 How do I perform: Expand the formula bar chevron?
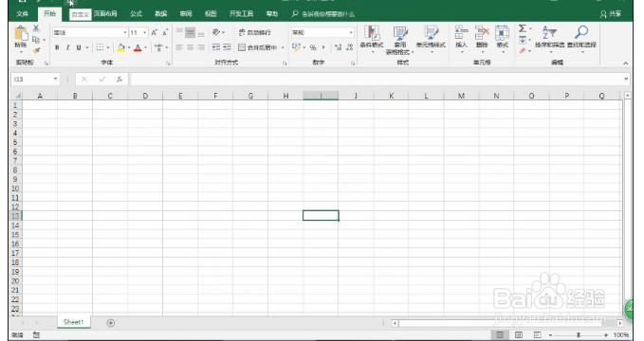[626, 79]
